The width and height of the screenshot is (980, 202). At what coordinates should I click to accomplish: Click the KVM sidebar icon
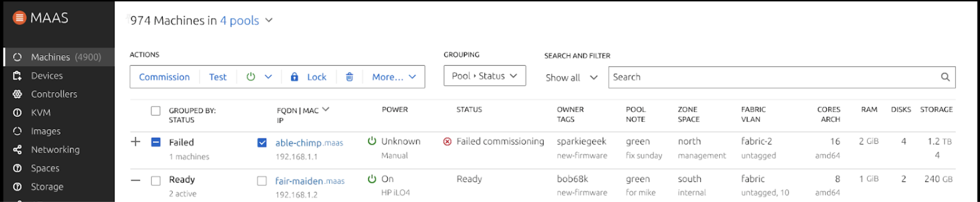tap(18, 113)
